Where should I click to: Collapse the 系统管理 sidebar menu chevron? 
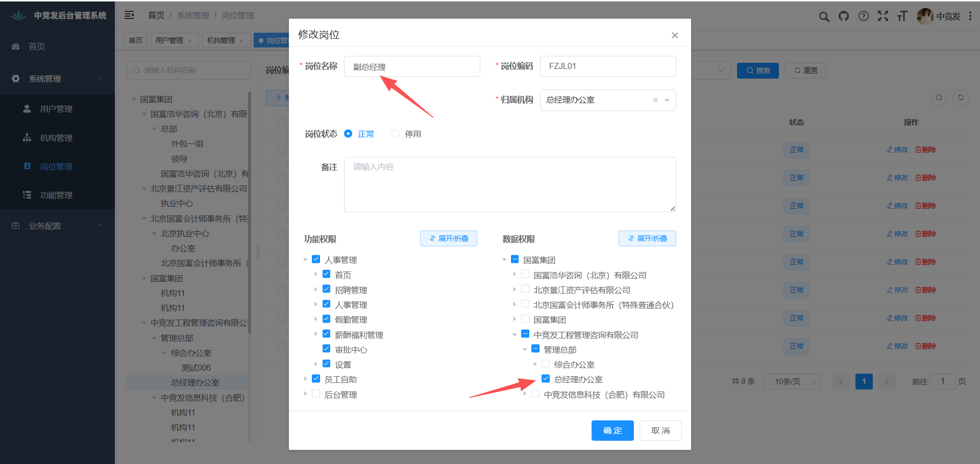point(100,79)
